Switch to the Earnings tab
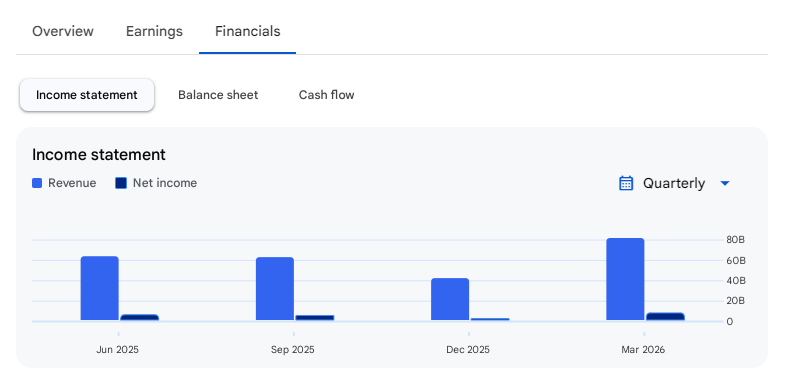786x386 pixels. 154,32
